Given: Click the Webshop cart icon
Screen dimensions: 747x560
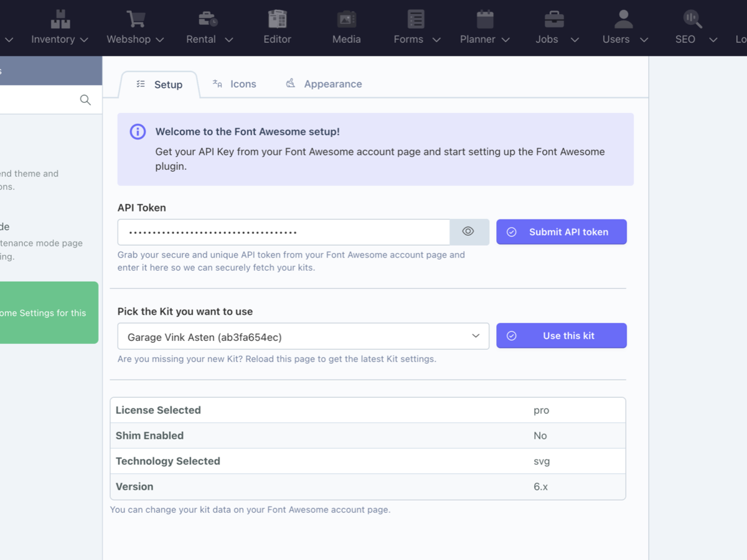Looking at the screenshot, I should (x=136, y=19).
